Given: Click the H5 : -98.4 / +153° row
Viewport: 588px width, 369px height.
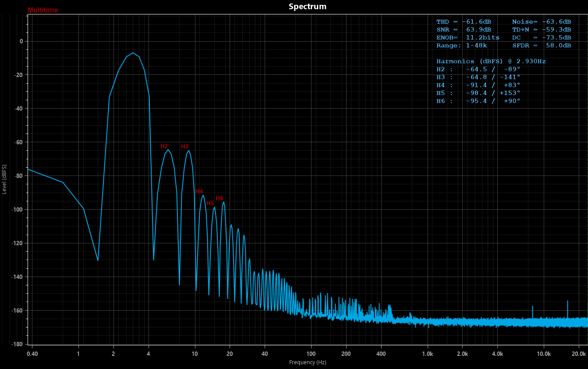Looking at the screenshot, I should pos(478,93).
